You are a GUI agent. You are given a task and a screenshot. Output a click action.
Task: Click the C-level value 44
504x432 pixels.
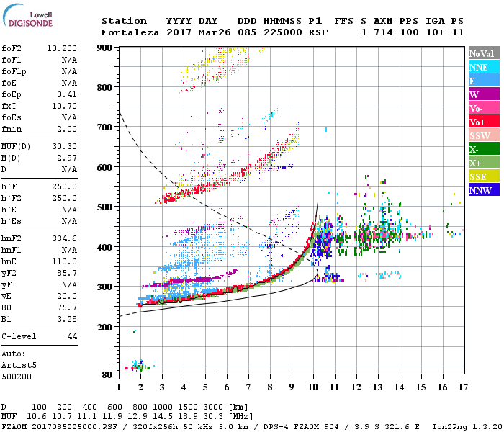pos(72,336)
